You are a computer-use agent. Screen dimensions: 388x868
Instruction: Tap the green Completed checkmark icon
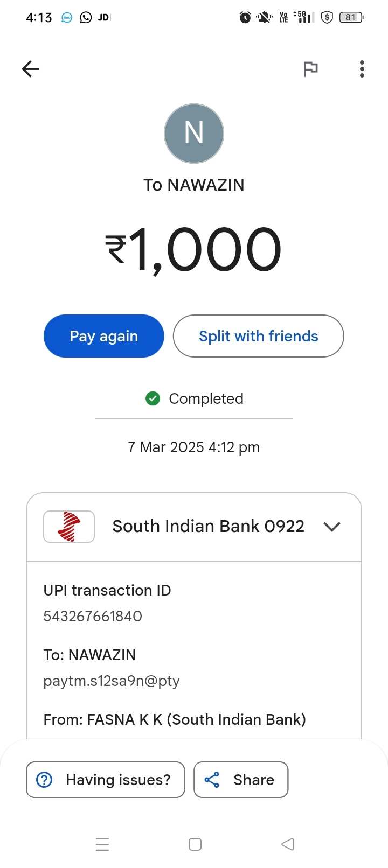[x=153, y=398]
